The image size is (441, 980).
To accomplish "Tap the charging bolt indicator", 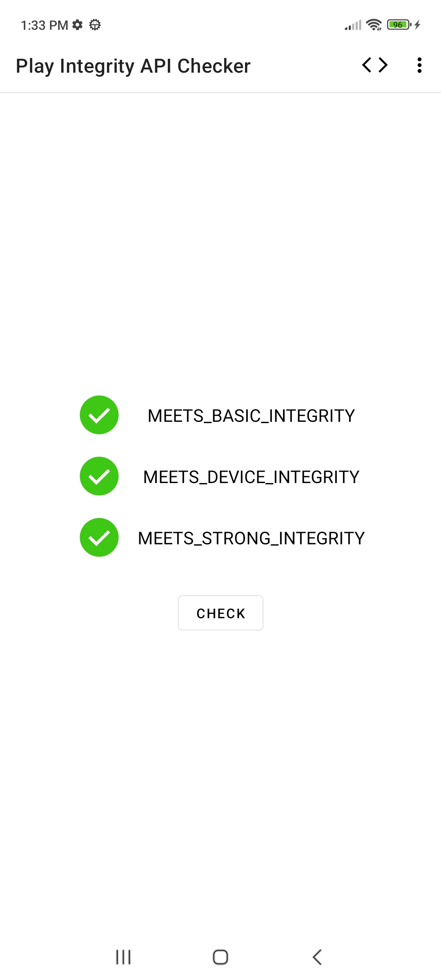I will click(417, 25).
